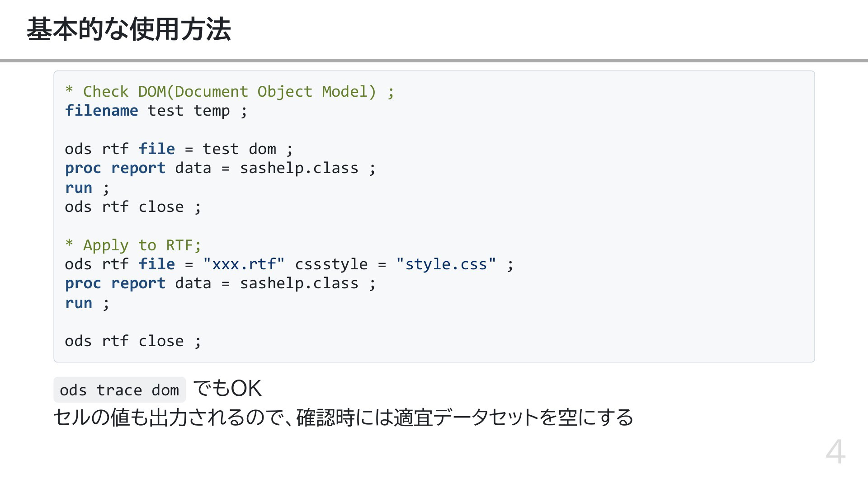Click the second 'run ;' statement
Image resolution: width=868 pixels, height=488 pixels.
87,303
